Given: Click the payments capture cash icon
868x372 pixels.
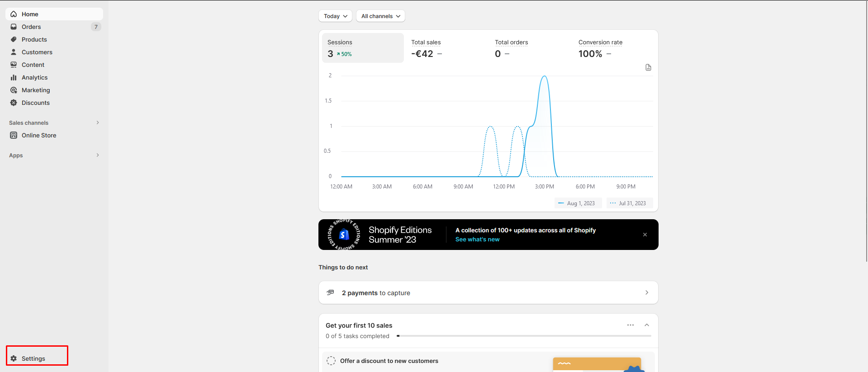Looking at the screenshot, I should pos(330,292).
